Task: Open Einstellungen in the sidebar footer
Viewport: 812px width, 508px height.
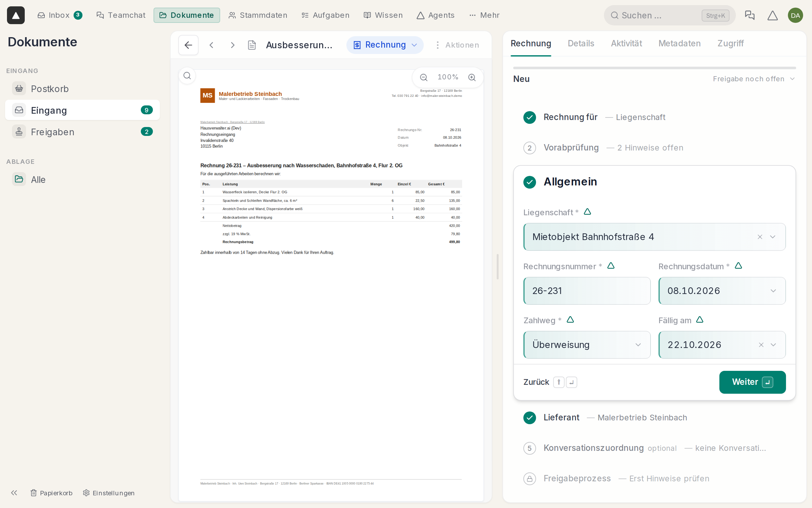Action: (109, 493)
